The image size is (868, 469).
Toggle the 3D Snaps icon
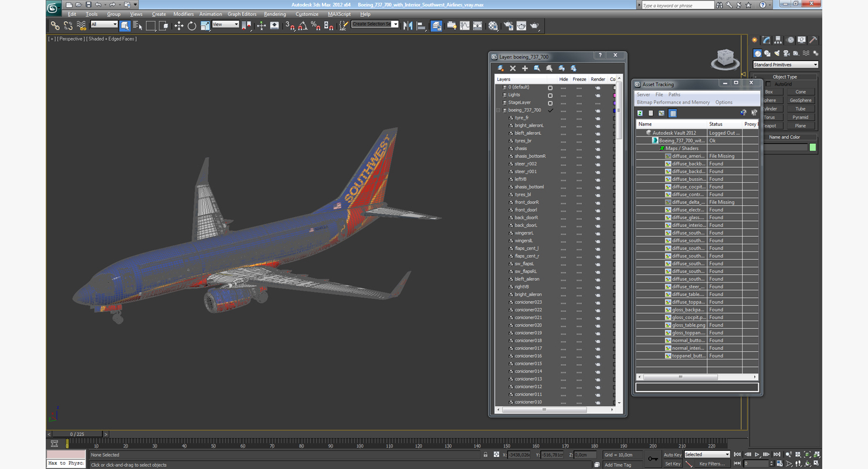pyautogui.click(x=290, y=26)
